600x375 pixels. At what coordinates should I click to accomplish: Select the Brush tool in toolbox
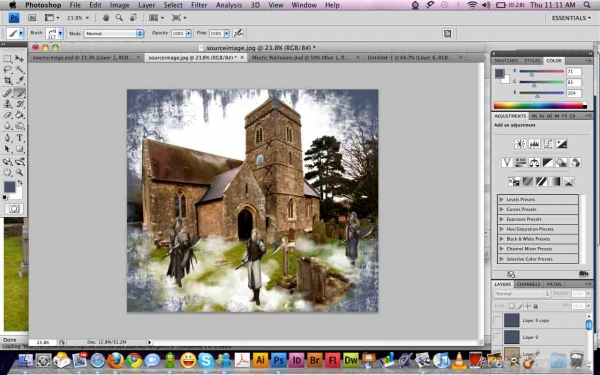click(x=19, y=93)
